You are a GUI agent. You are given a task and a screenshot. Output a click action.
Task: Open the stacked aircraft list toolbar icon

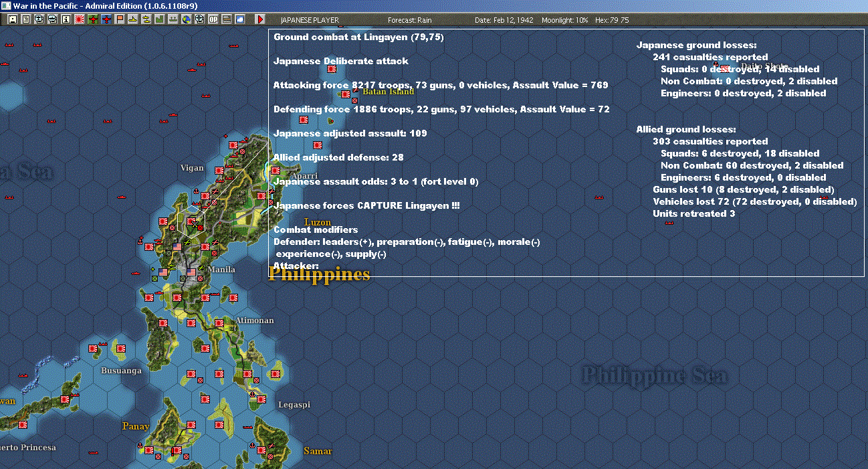pyautogui.click(x=39, y=19)
